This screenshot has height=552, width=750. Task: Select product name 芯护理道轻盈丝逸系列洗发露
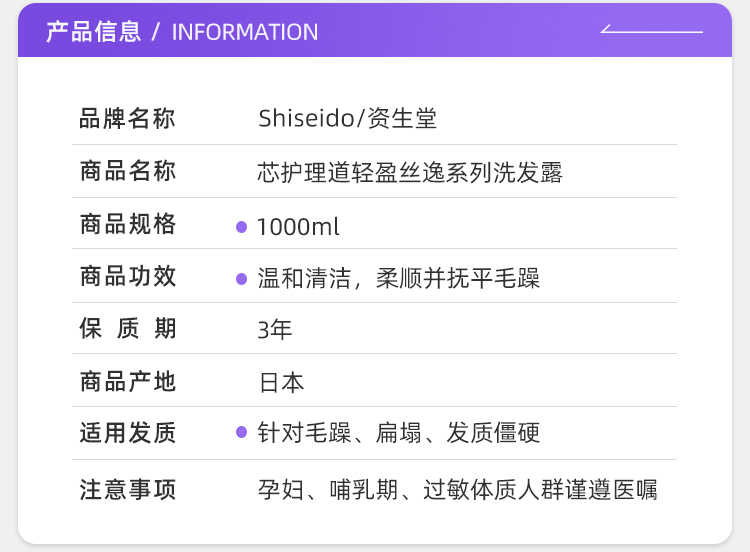pyautogui.click(x=410, y=173)
